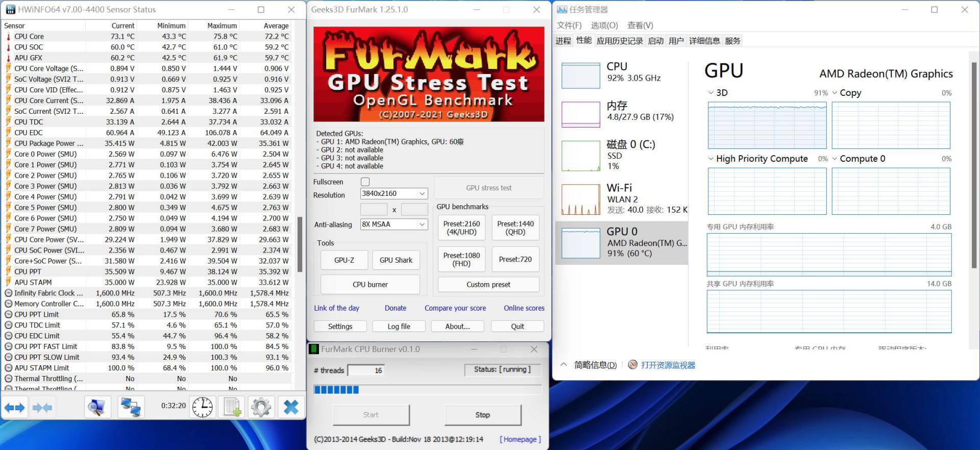
Task: Click the threads count input field
Action: coord(365,370)
